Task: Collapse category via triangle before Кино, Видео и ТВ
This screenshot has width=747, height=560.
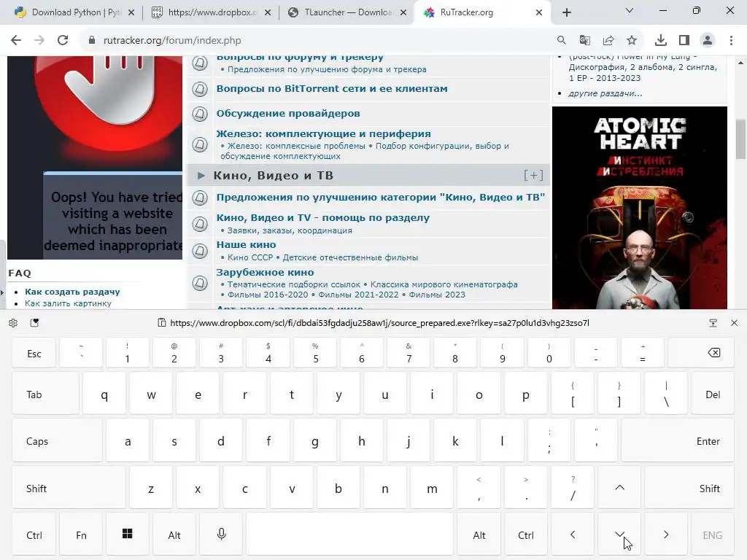Action: [201, 176]
